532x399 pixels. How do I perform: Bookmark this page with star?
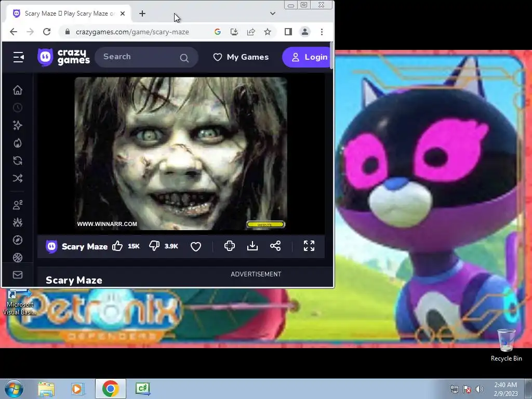click(268, 32)
